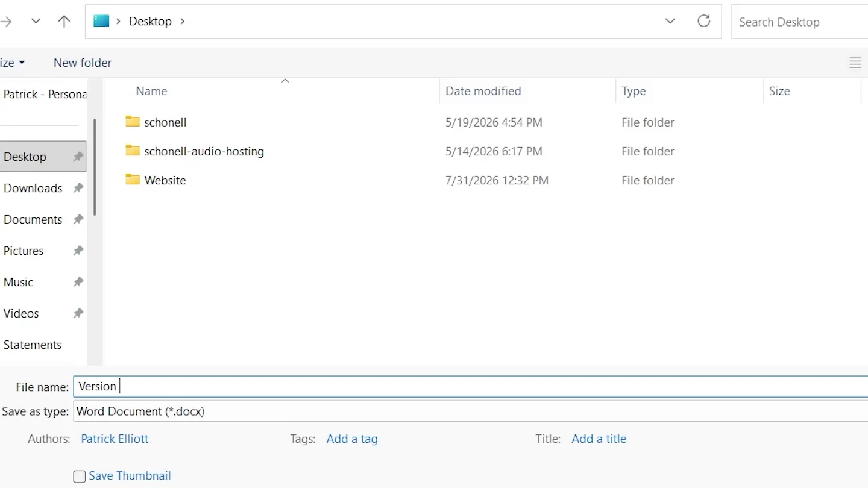Click the pin icon beside Videos
Screen dimensions: 868x488
(x=78, y=313)
